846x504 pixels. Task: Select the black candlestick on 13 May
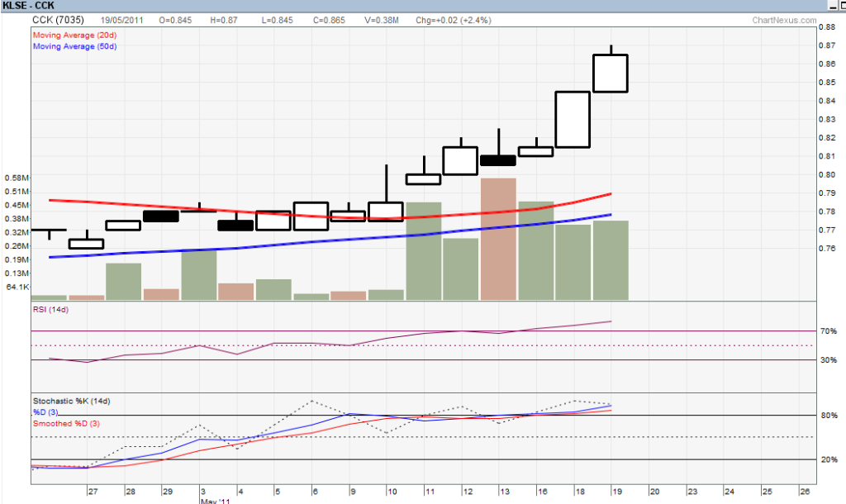coord(499,160)
